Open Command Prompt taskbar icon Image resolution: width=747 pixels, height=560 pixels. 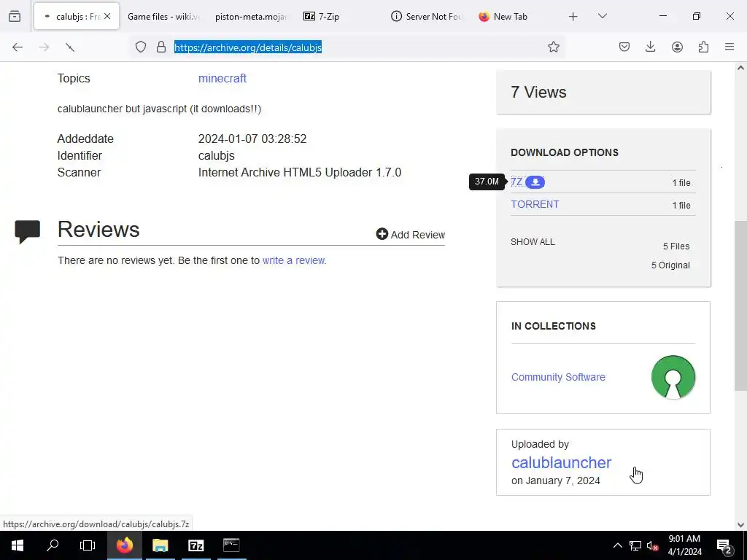click(x=231, y=545)
